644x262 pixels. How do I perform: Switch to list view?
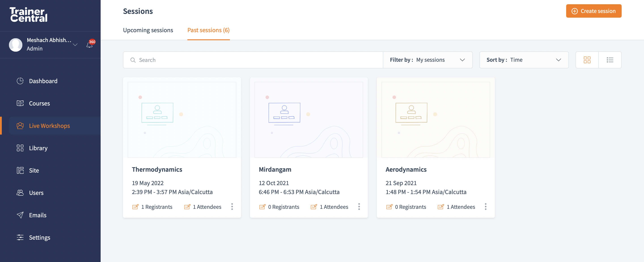click(x=610, y=60)
